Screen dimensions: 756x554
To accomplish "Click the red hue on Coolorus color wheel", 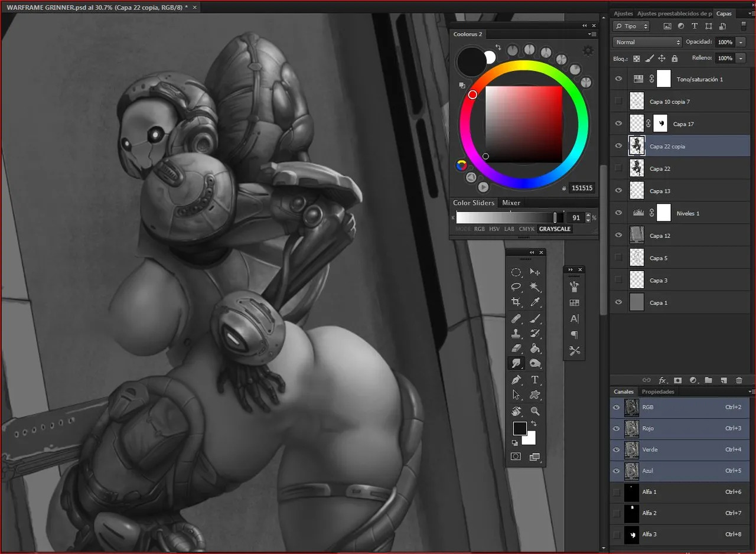I will (472, 94).
